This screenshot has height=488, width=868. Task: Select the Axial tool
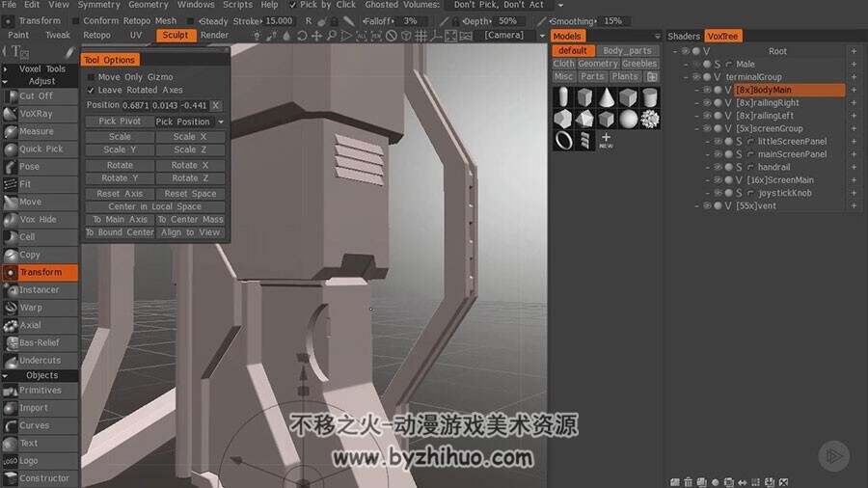[x=39, y=325]
